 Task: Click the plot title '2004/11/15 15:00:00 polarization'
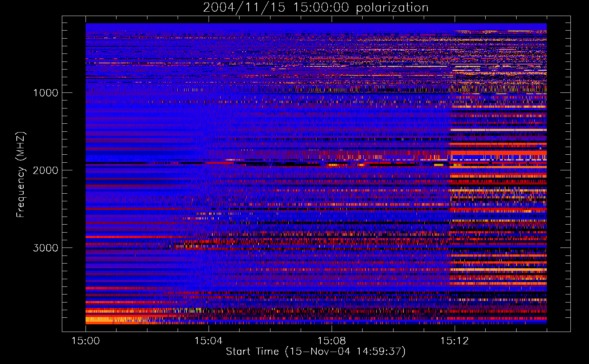316,8
